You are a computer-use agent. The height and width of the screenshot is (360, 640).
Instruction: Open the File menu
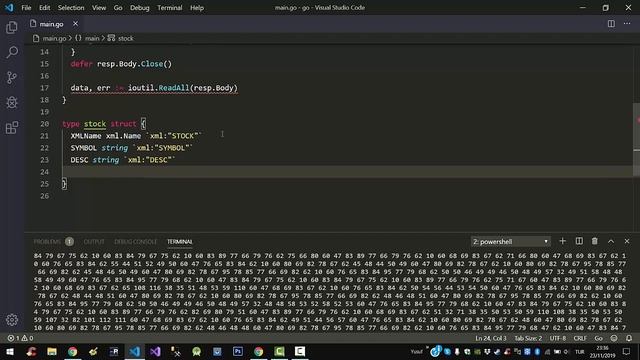coord(26,7)
